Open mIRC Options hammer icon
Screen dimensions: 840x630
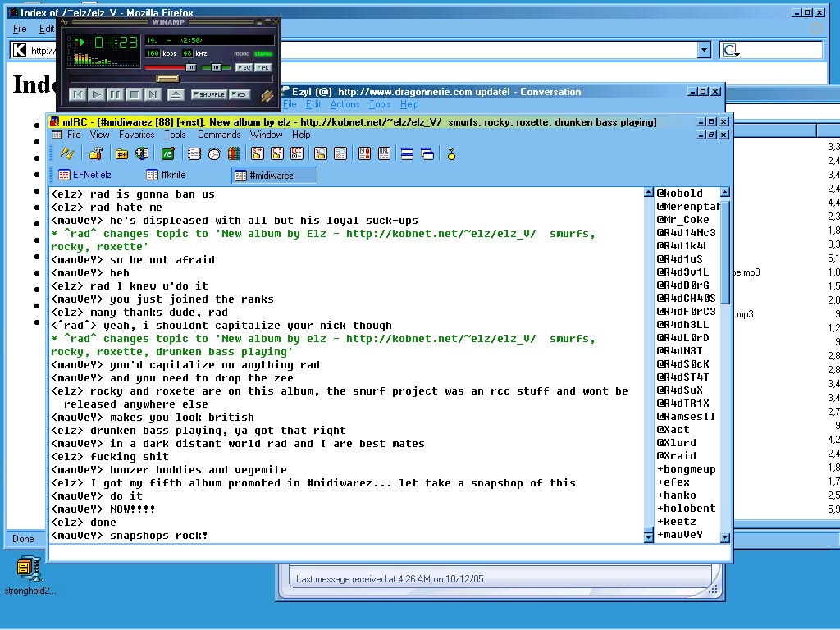tap(96, 154)
